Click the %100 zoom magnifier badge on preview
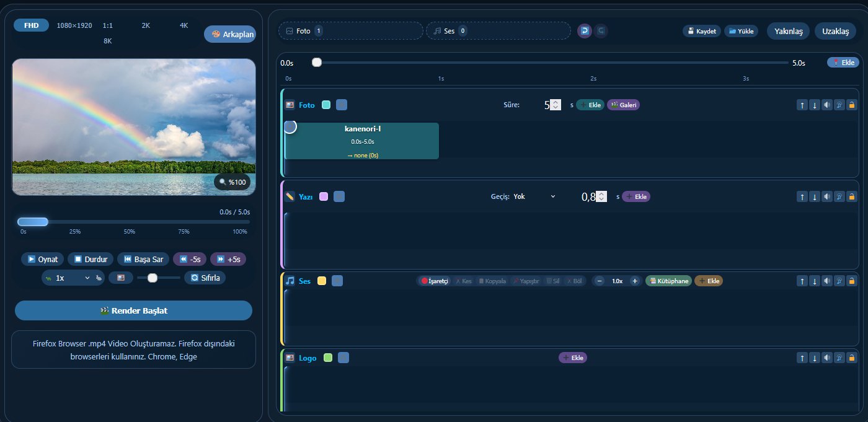 [232, 182]
